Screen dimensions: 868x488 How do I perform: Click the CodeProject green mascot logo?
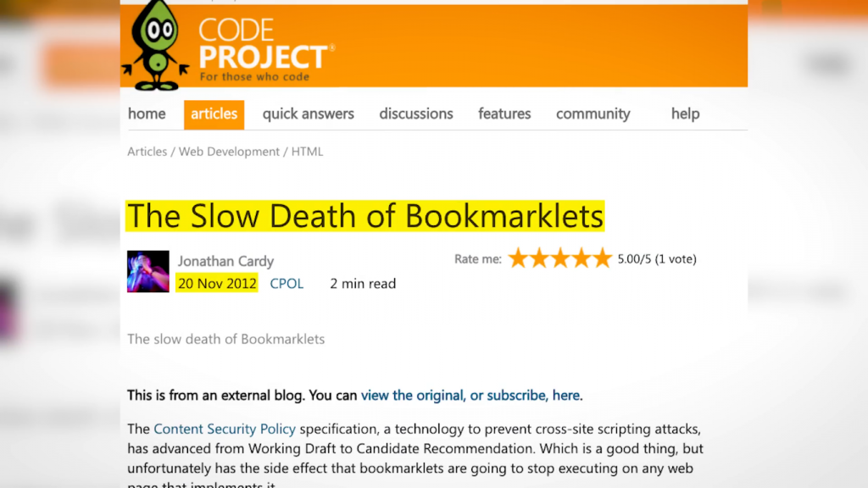155,44
